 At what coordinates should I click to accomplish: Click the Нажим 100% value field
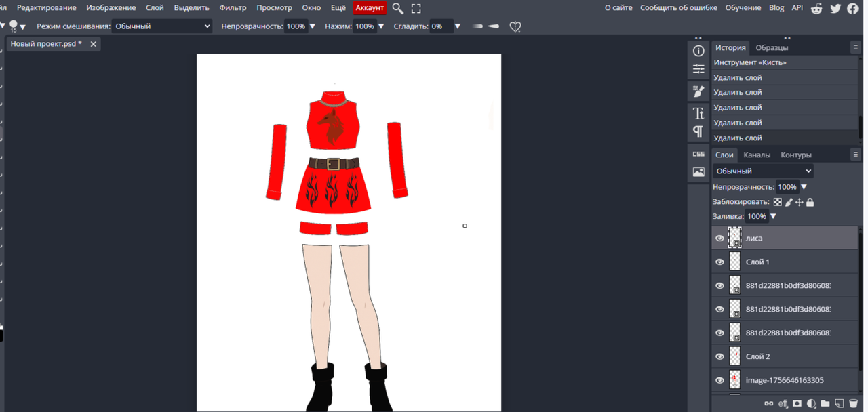365,26
